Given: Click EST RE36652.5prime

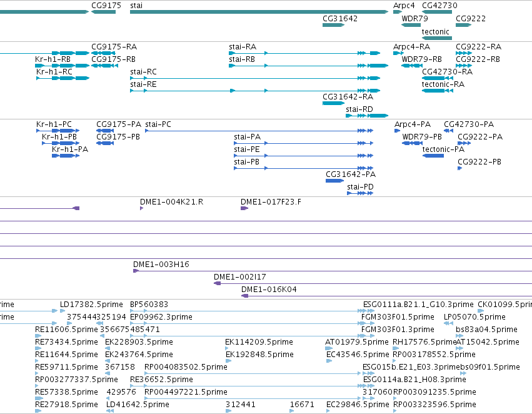Looking at the screenshot, I should pos(253,386).
